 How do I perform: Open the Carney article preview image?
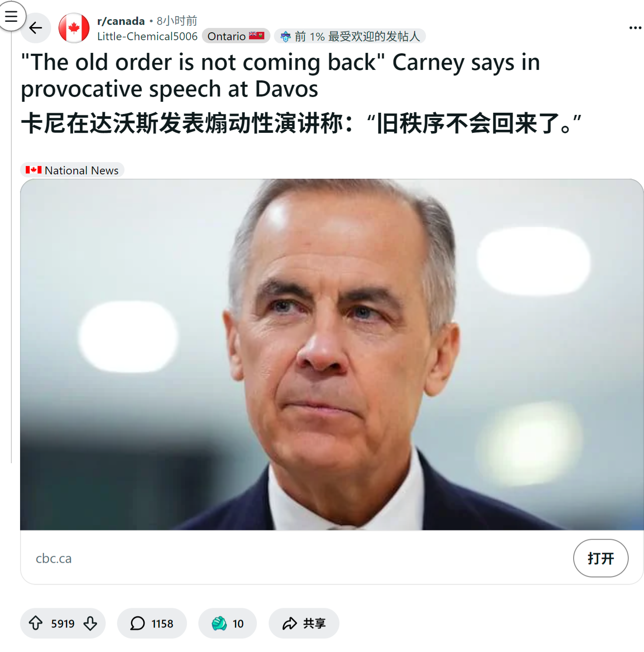[332, 354]
